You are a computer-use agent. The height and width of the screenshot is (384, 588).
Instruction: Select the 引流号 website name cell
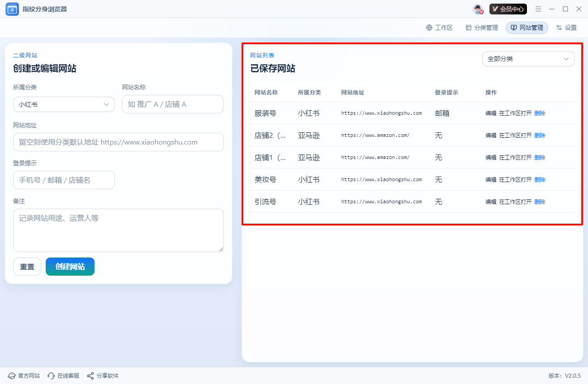pyautogui.click(x=266, y=202)
